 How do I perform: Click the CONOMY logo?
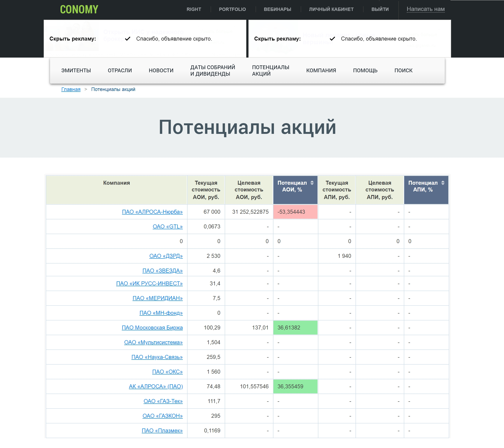(79, 9)
